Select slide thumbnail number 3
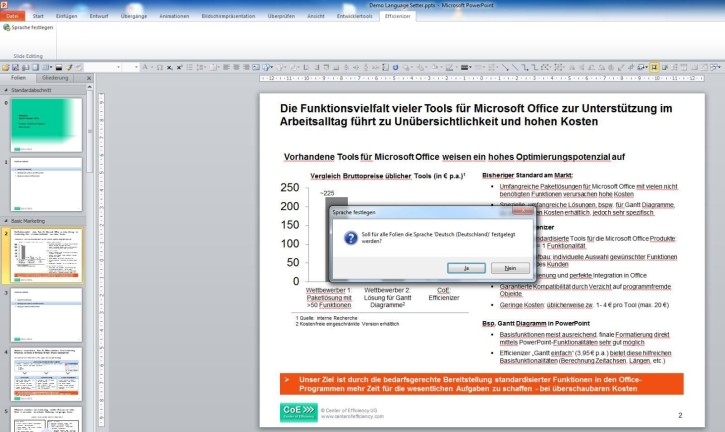The image size is (725, 432). click(46, 315)
